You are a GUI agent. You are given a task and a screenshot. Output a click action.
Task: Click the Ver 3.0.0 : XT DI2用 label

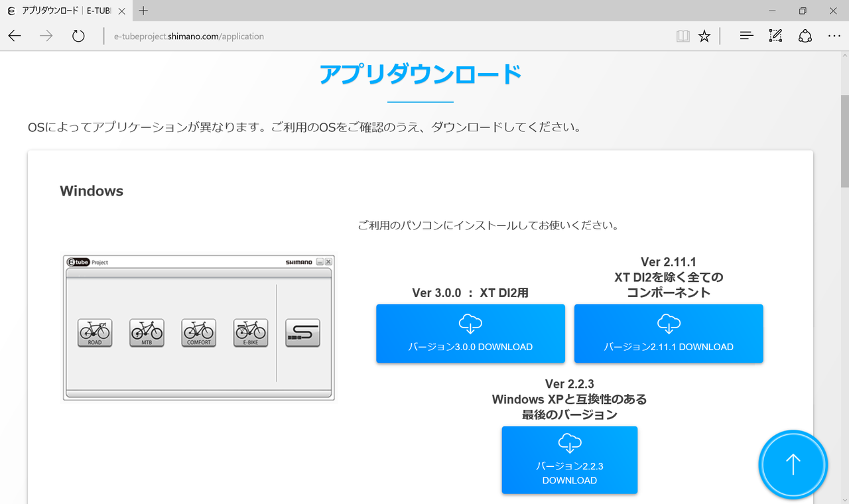click(470, 293)
